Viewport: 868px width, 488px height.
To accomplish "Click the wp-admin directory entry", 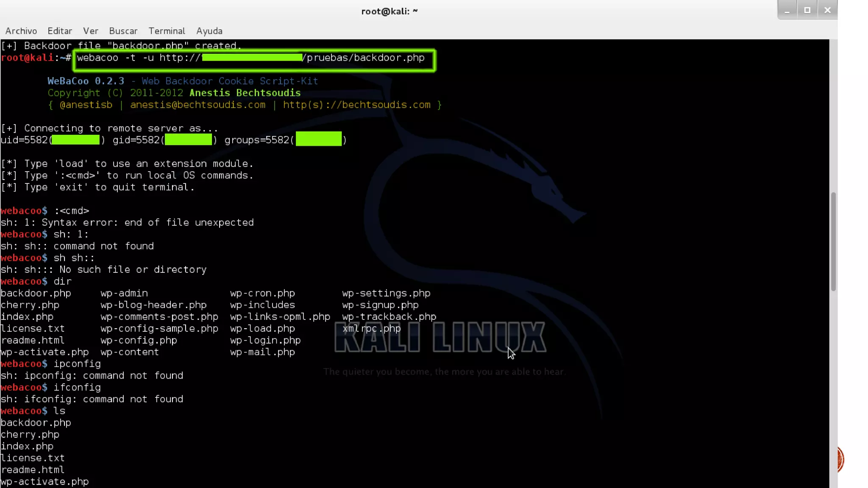I will 124,293.
